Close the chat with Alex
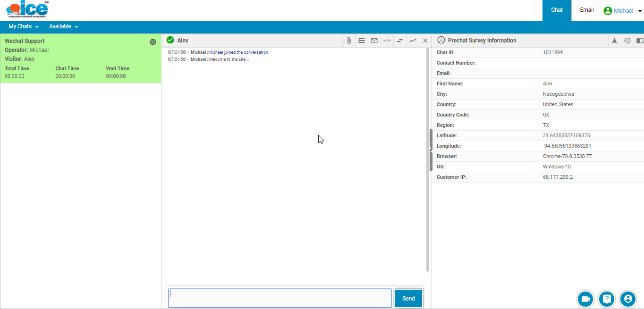Screen dimensions: 644x309 click(x=425, y=41)
